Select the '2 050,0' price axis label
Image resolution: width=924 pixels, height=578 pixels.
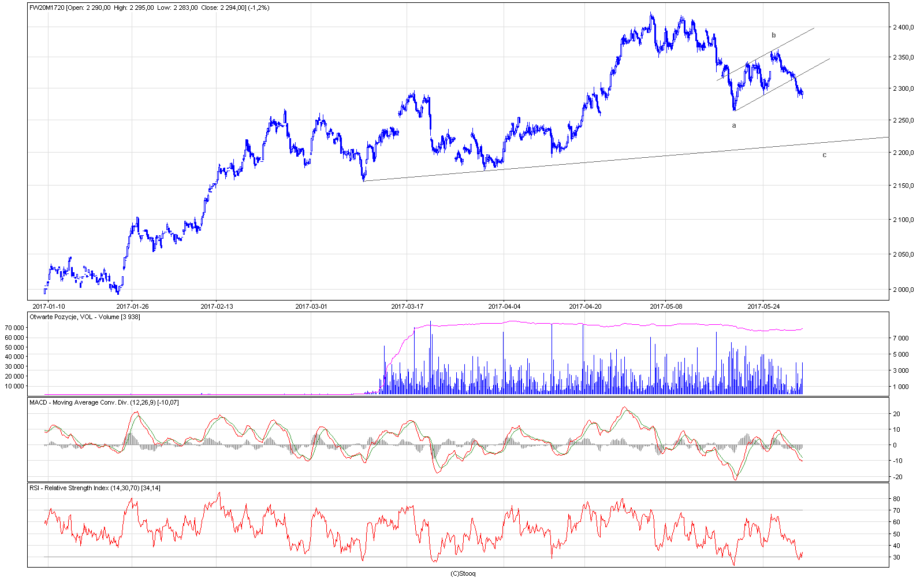903,254
